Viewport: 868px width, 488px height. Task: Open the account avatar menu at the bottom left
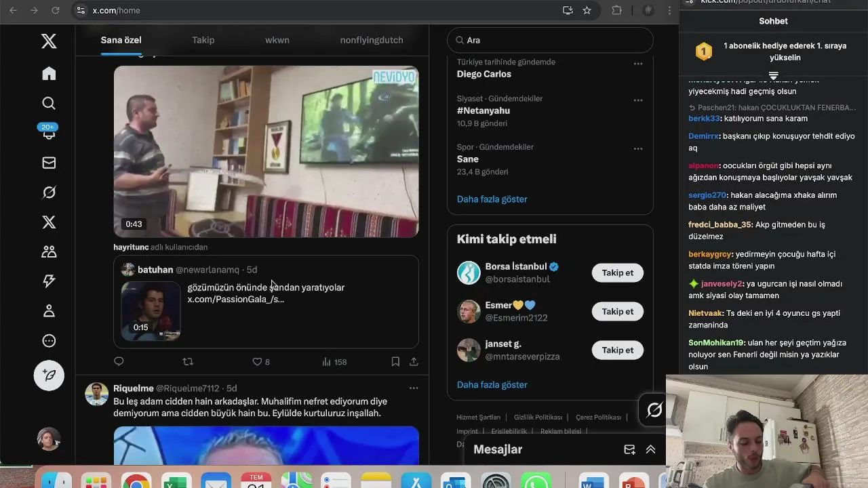pos(49,439)
